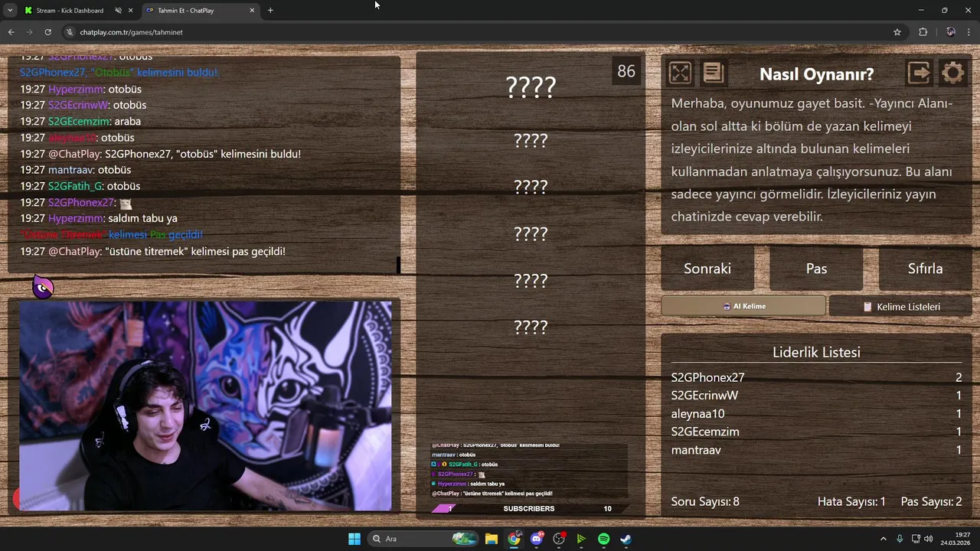Select the Kelime Listeleri tab
Screen dimensions: 980x551
(900, 306)
